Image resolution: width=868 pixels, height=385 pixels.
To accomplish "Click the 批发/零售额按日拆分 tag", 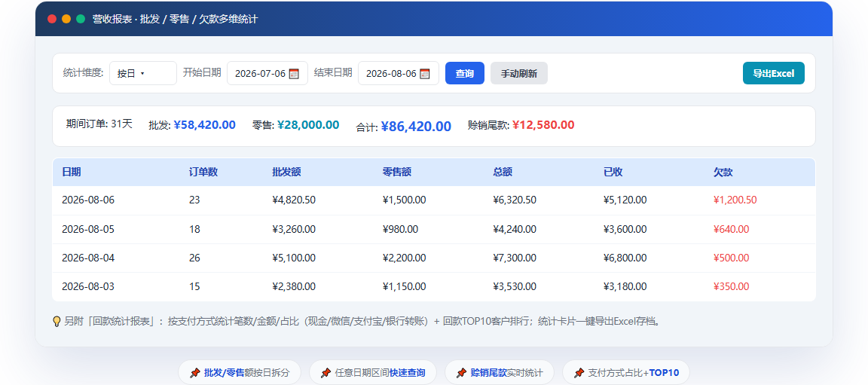I will coord(239,373).
